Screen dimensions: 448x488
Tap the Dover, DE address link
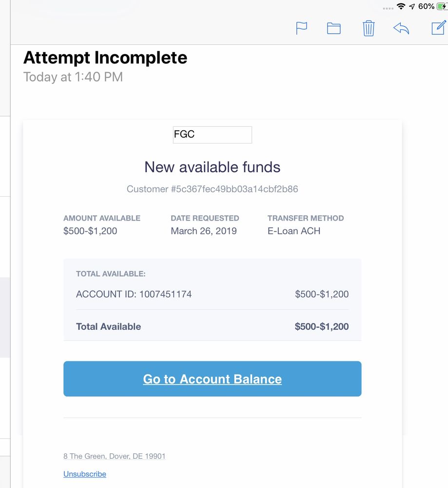(x=115, y=456)
